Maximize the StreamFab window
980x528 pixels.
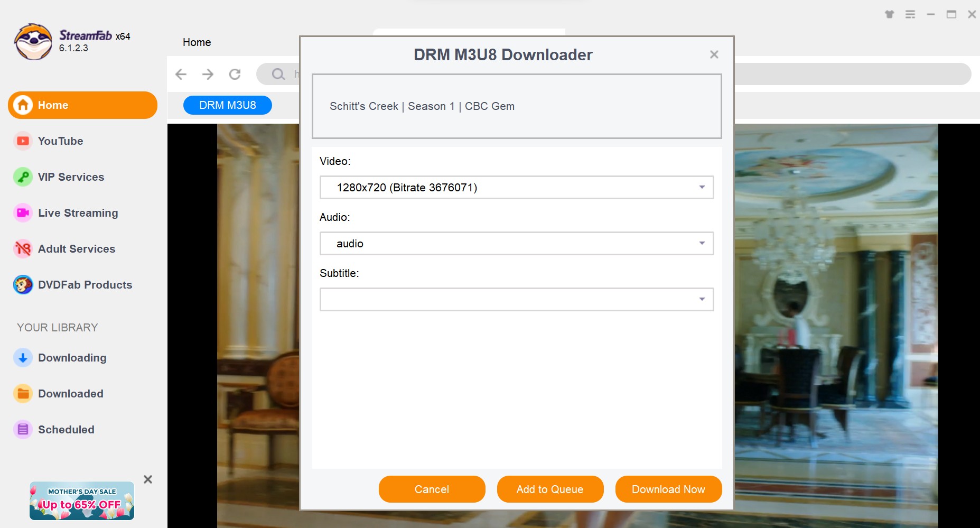951,14
